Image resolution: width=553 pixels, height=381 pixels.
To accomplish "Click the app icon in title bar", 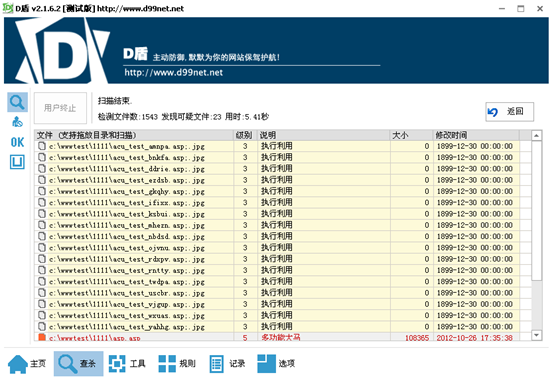I will [x=8, y=8].
